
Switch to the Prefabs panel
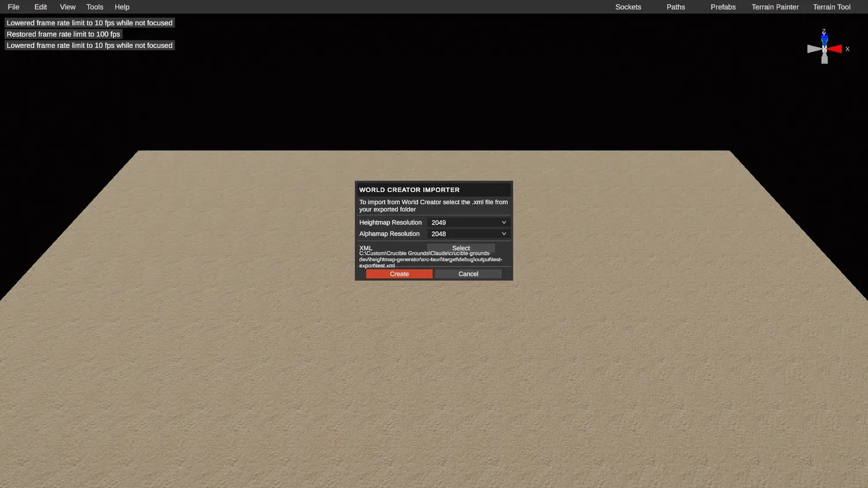tap(723, 7)
